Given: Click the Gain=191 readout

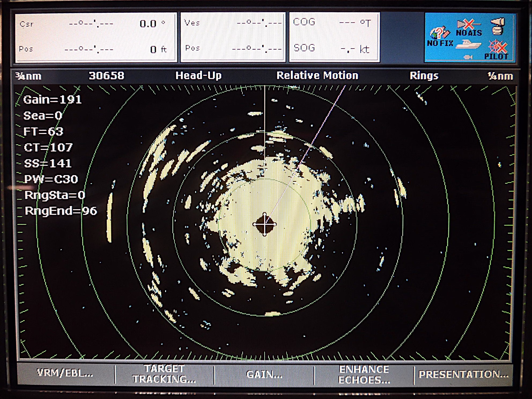Looking at the screenshot, I should point(53,100).
